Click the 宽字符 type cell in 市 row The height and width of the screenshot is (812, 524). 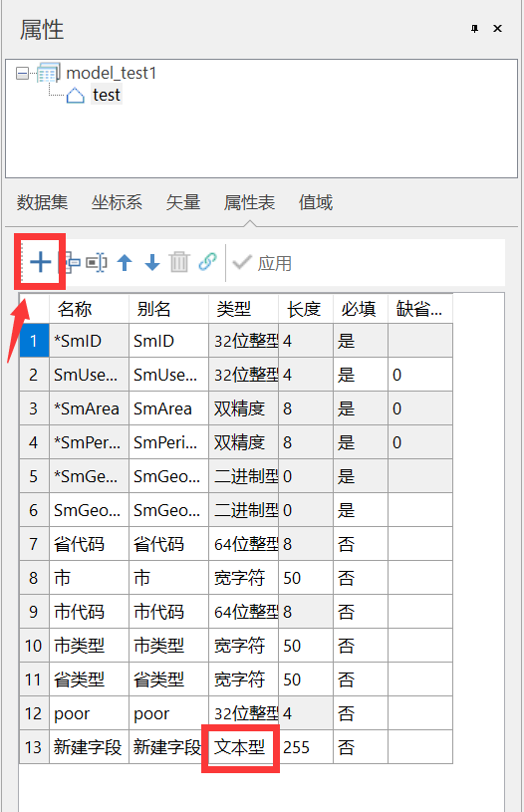point(243,578)
